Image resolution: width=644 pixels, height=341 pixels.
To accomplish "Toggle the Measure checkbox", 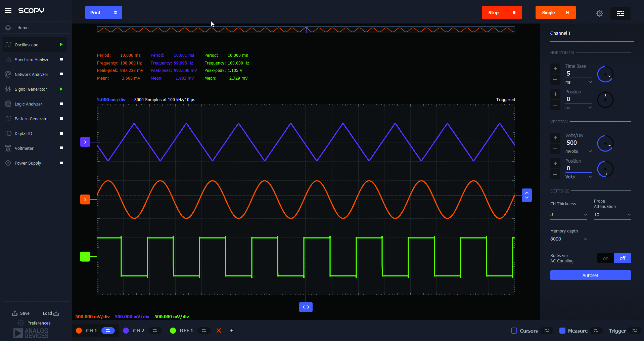I will pyautogui.click(x=562, y=331).
